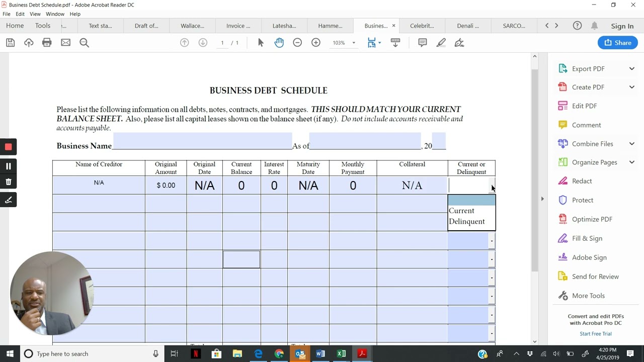Select the Hand pan tool
This screenshot has height=362, width=644.
pos(279,43)
